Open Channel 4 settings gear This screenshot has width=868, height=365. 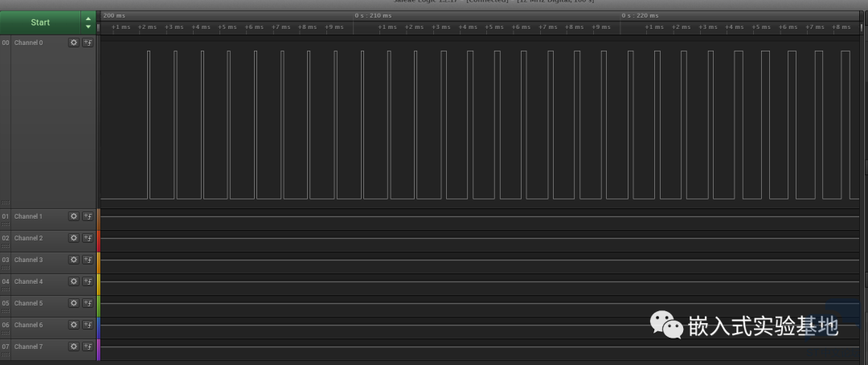[74, 281]
